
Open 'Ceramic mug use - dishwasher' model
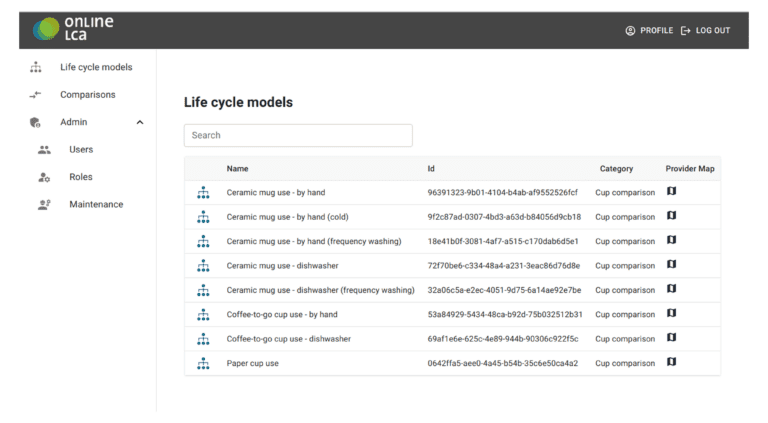[283, 266]
